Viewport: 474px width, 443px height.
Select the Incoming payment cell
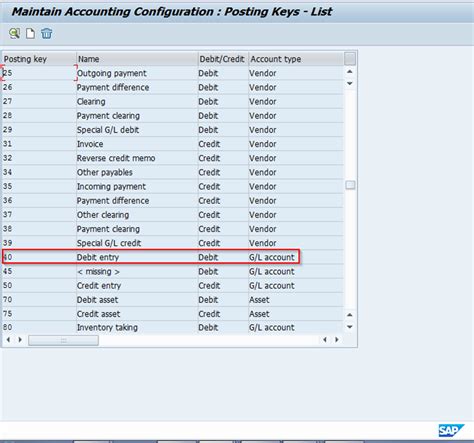point(137,186)
